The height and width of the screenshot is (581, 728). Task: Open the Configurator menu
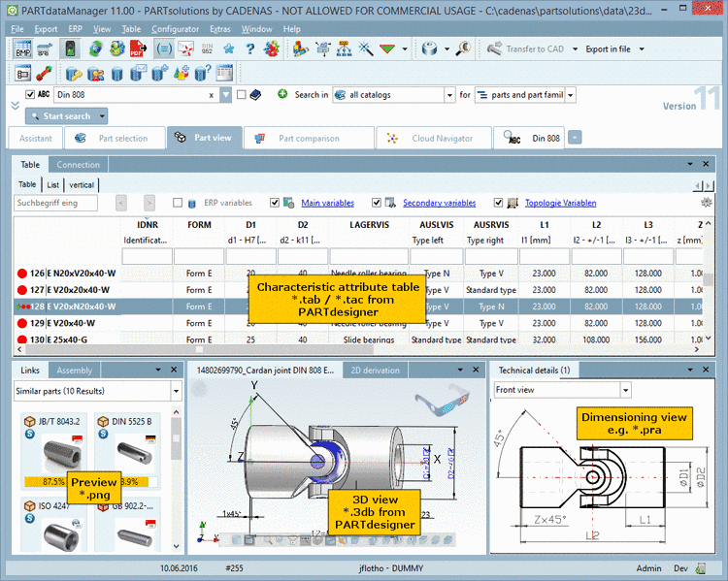[175, 29]
